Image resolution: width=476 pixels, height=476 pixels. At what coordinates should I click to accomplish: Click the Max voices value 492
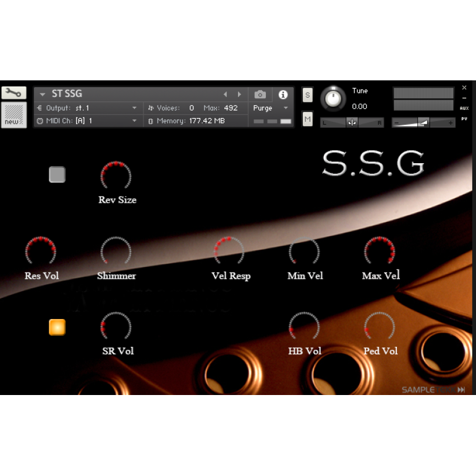click(x=231, y=108)
